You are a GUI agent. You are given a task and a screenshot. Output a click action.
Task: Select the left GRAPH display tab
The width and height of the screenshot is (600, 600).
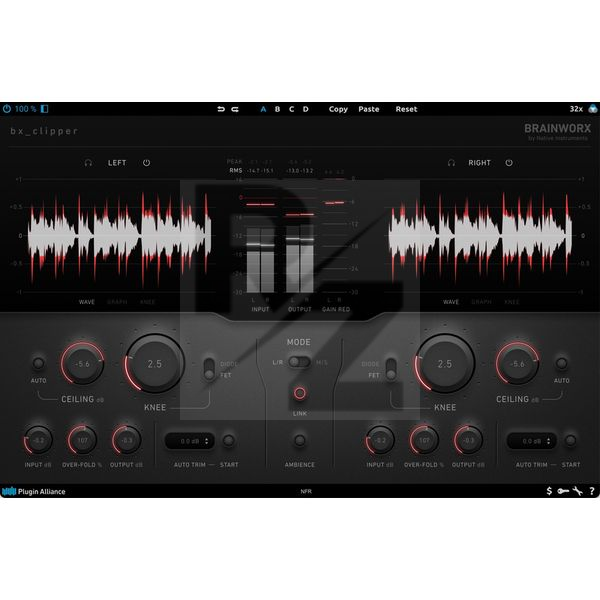(x=117, y=302)
